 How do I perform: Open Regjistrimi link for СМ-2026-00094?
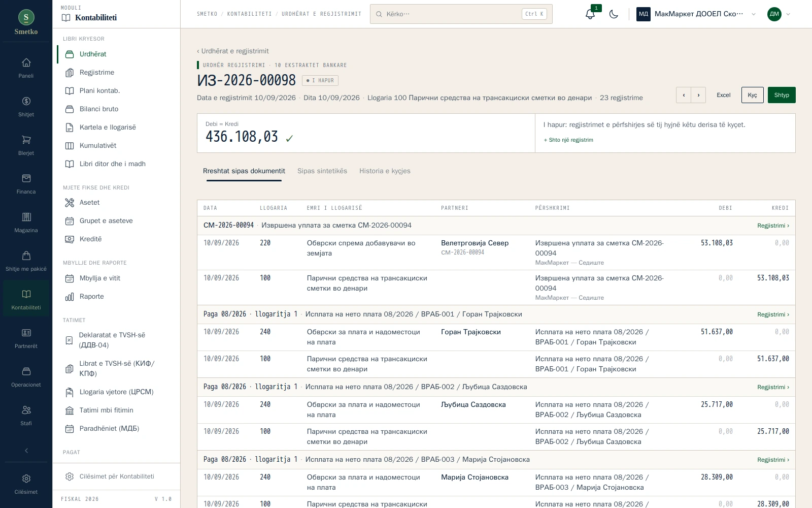click(773, 226)
